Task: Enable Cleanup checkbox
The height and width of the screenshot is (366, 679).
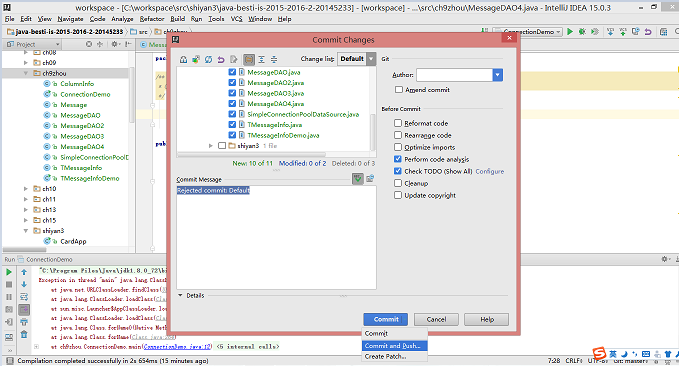Action: pos(398,183)
